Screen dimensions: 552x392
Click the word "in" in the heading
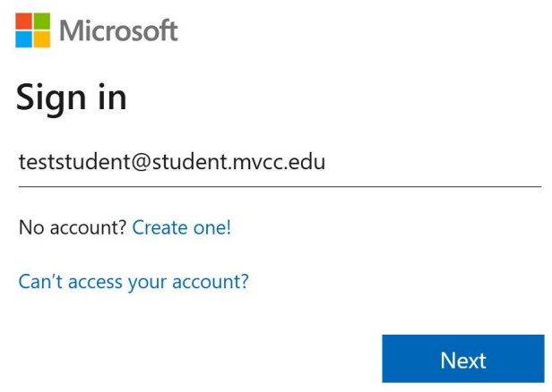click(111, 97)
